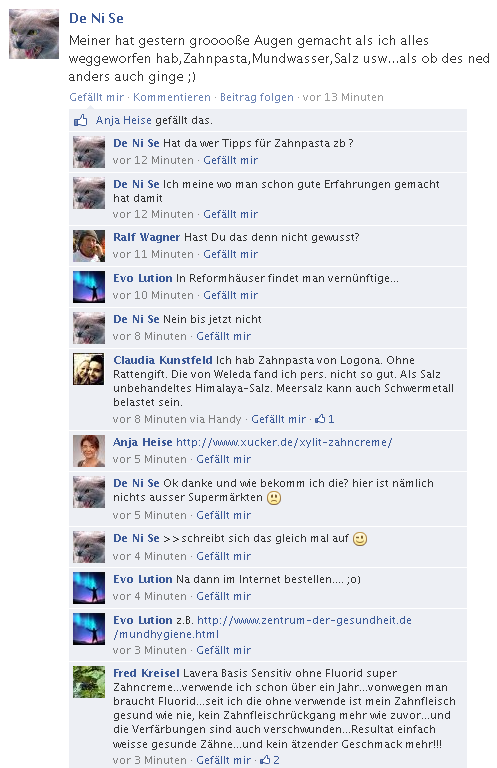
Task: Open the zentrum-der-gesundheit.de mundhygiene link
Action: coord(262,627)
